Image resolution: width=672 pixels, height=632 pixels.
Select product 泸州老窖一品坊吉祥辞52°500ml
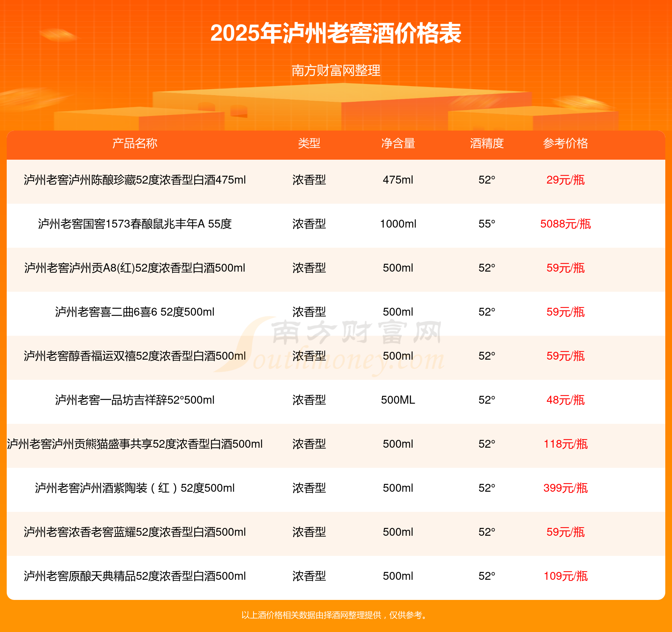pos(135,400)
